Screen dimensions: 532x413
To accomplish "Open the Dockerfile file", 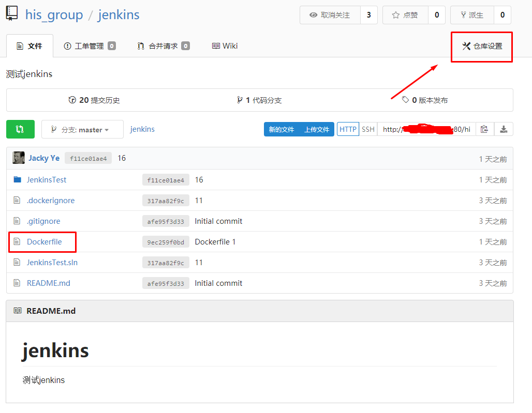I will click(x=45, y=242).
